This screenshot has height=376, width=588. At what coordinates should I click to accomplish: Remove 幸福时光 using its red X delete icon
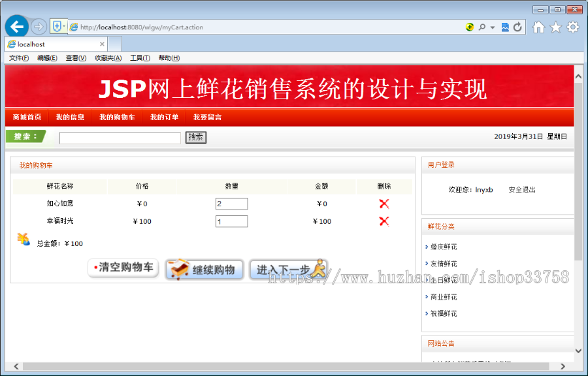tap(385, 221)
